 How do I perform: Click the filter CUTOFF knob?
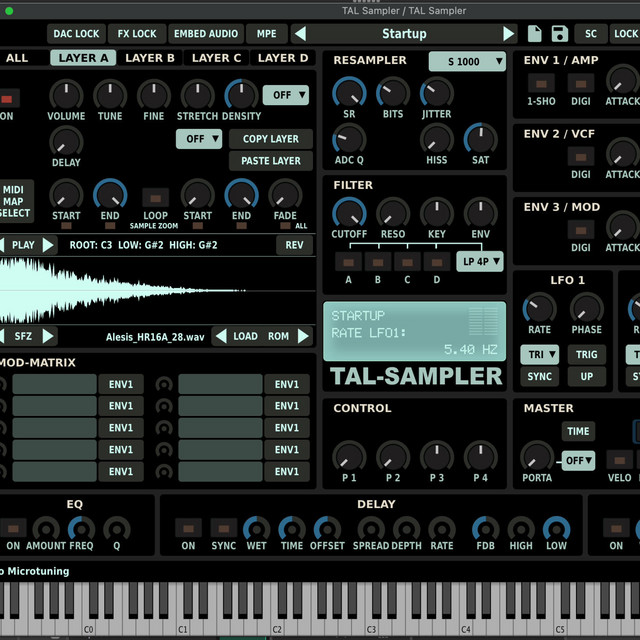pos(349,213)
